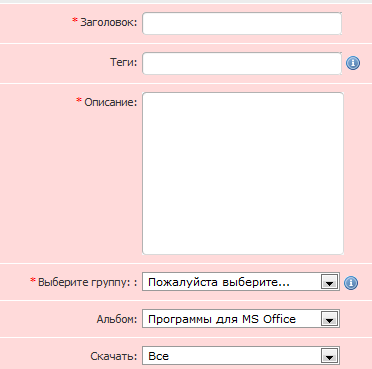The height and width of the screenshot is (369, 372).
Task: Open the Выберите группу dropdown
Action: pos(241,282)
